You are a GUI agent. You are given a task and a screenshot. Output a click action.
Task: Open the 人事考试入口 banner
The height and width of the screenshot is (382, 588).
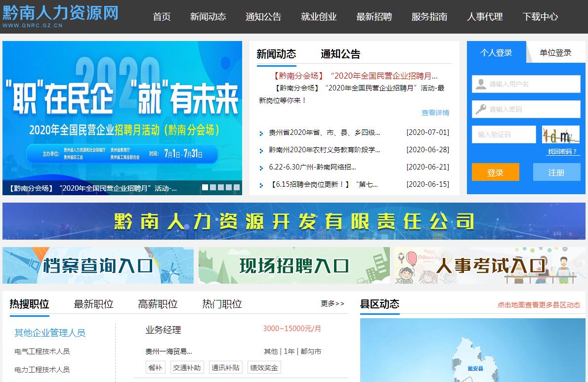490,265
